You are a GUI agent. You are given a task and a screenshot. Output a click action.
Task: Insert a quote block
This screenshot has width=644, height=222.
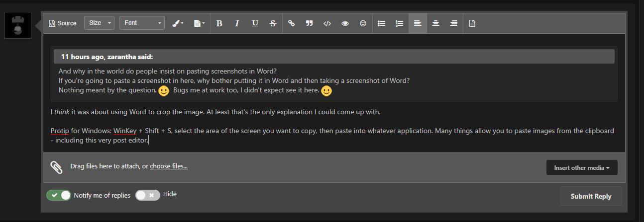[309, 23]
